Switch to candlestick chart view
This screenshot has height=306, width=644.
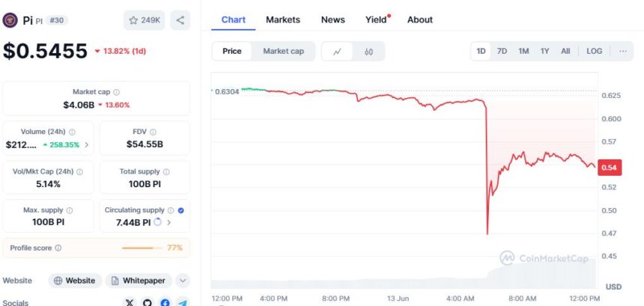click(x=368, y=52)
